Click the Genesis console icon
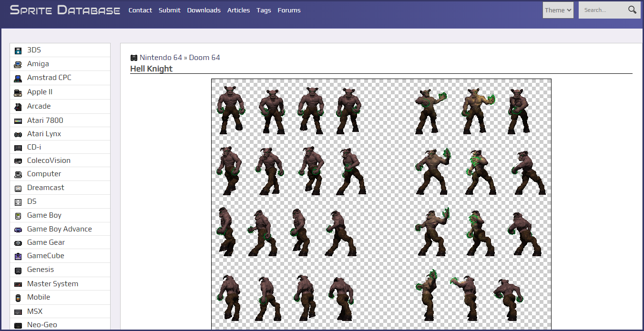Viewport: 644px width, 331px height. [18, 270]
